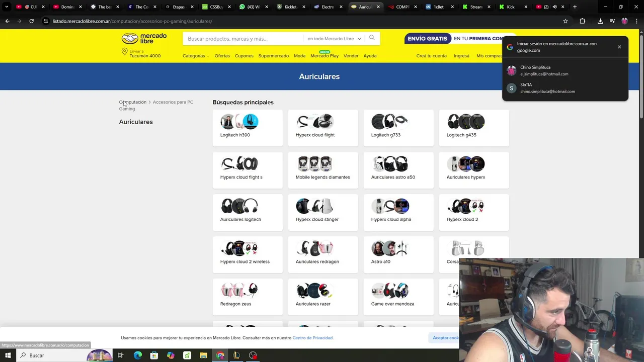Open the Hyperx cloud stinger card

click(323, 212)
